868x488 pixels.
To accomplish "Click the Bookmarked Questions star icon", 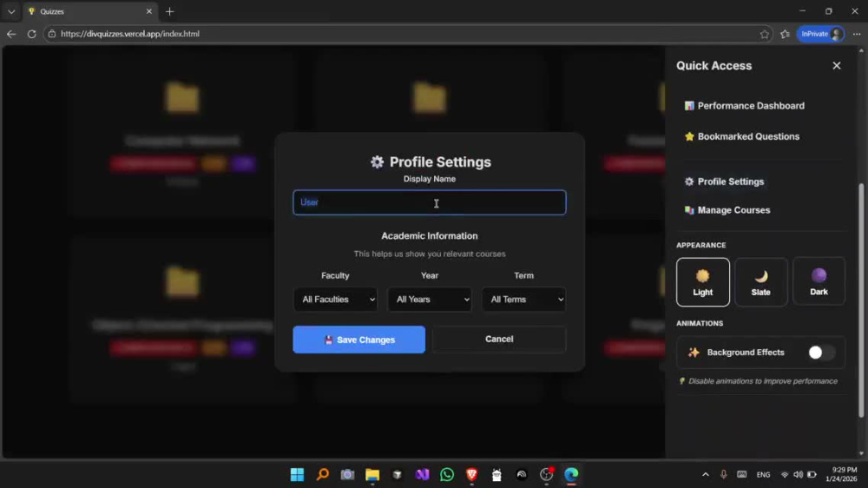I will [x=689, y=136].
